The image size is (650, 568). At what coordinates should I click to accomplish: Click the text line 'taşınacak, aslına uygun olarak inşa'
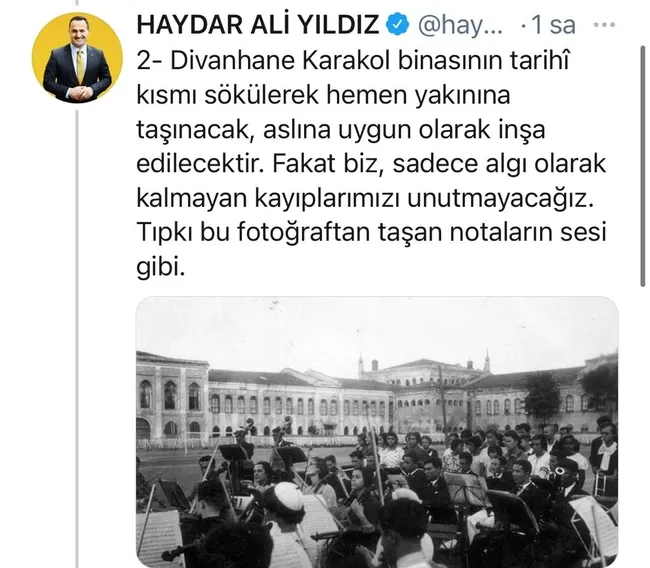click(x=341, y=130)
